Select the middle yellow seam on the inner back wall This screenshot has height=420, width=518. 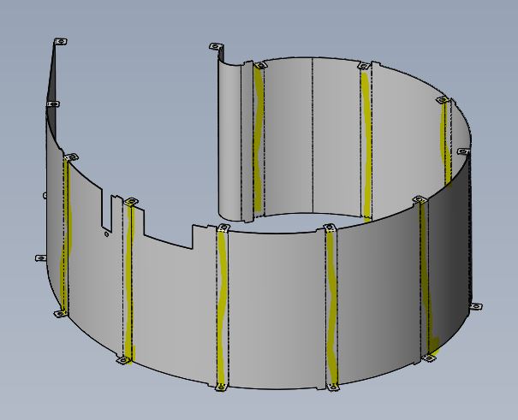pos(366,145)
